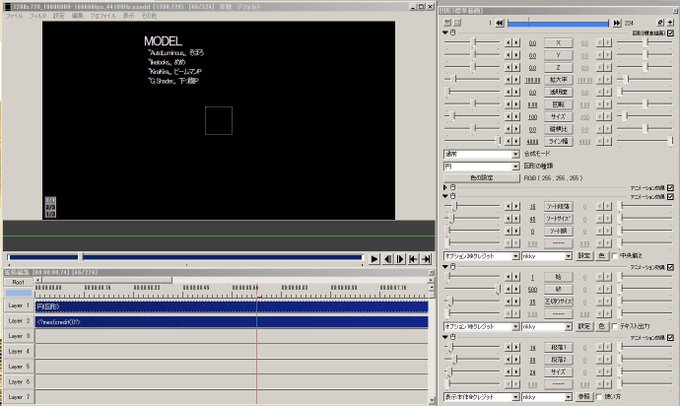This screenshot has width=680, height=406.
Task: Decrease X value with left arrow
Action: pos(508,43)
